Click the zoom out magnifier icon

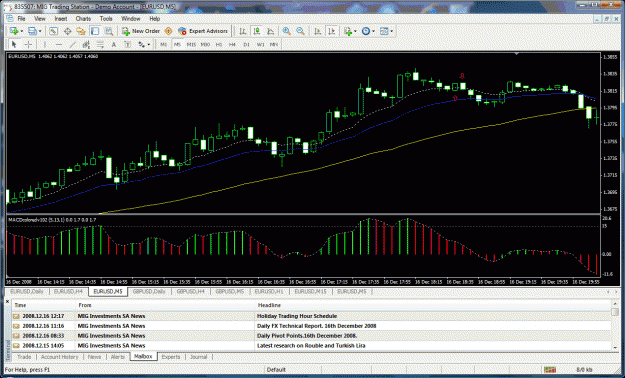click(301, 31)
